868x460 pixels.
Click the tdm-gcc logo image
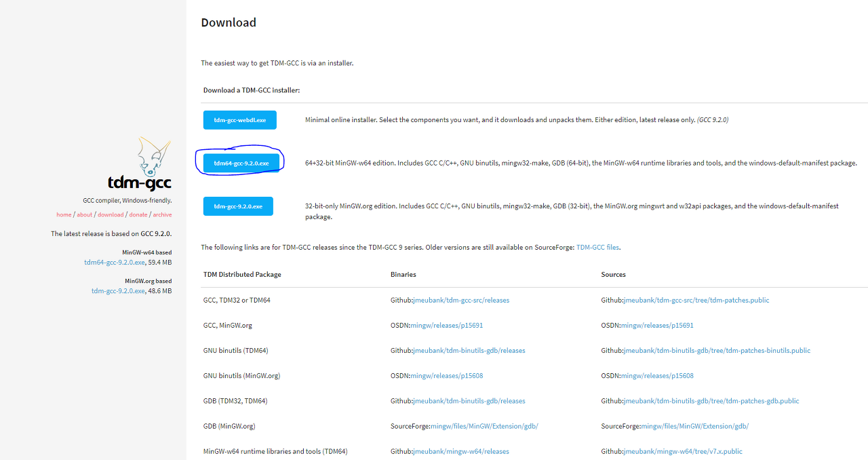click(x=140, y=164)
